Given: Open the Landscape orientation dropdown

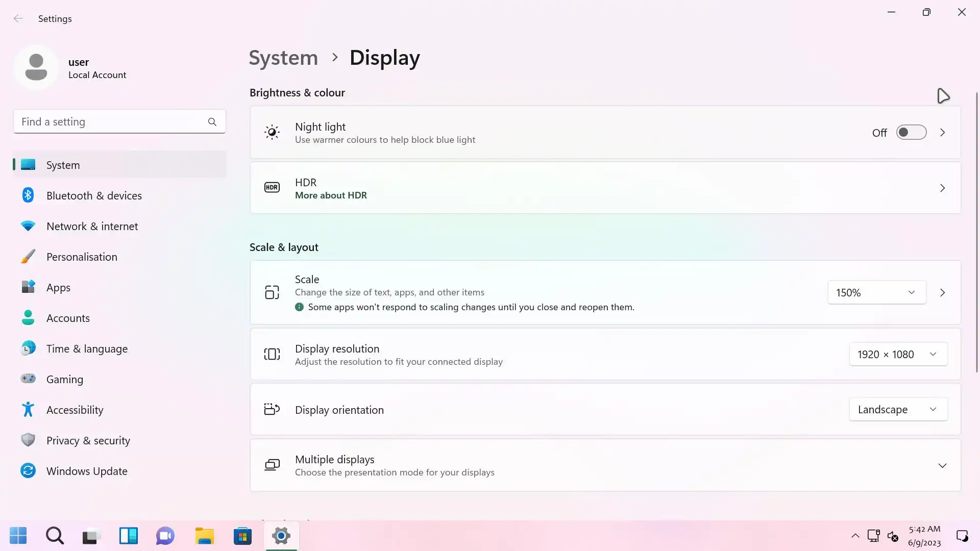Looking at the screenshot, I should [x=898, y=409].
